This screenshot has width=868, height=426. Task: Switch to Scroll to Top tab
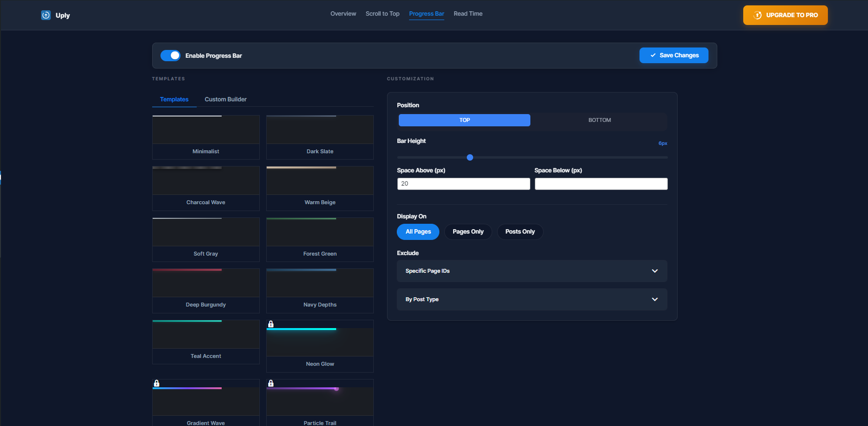pyautogui.click(x=383, y=14)
